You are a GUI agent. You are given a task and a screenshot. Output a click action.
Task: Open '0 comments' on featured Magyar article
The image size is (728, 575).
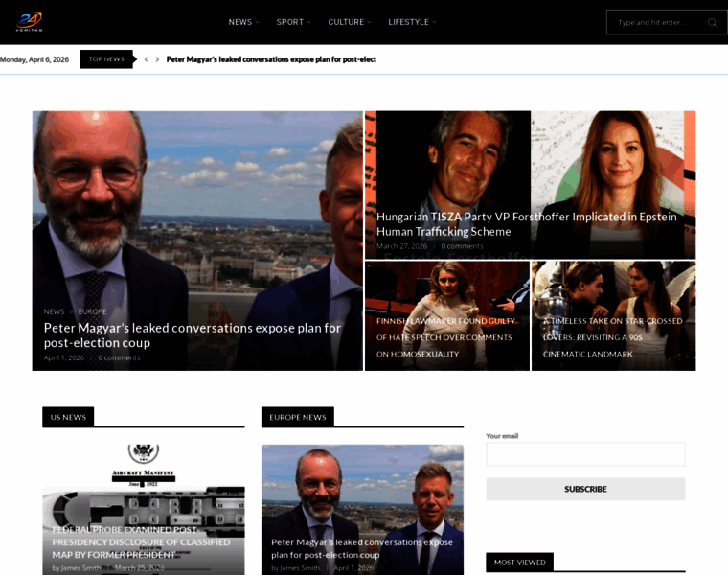coord(119,357)
